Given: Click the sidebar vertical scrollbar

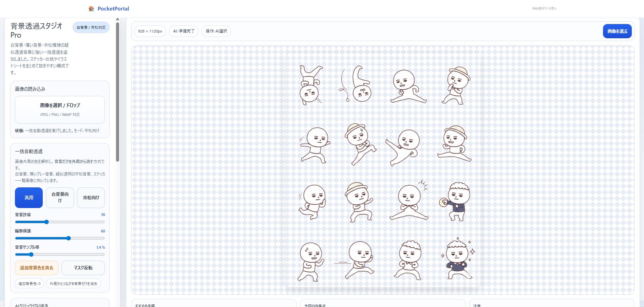Looking at the screenshot, I should click(x=117, y=91).
